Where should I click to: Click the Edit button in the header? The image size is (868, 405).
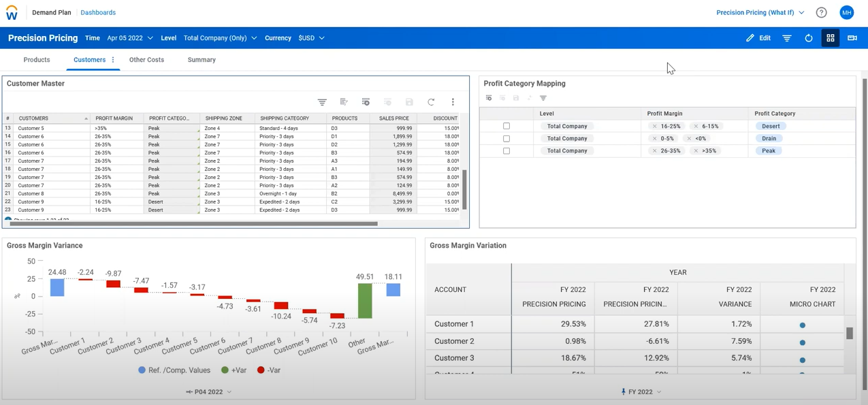point(758,38)
